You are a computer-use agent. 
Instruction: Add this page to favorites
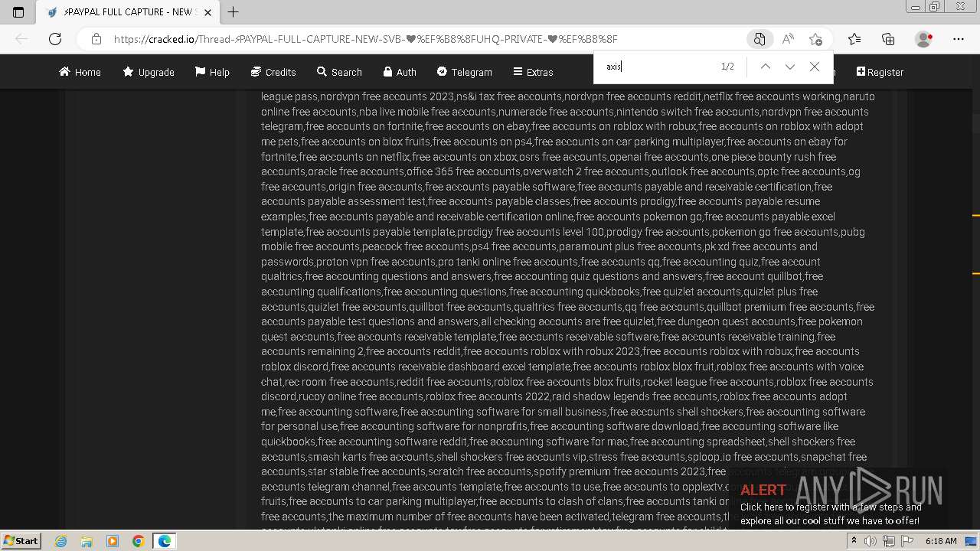click(815, 39)
